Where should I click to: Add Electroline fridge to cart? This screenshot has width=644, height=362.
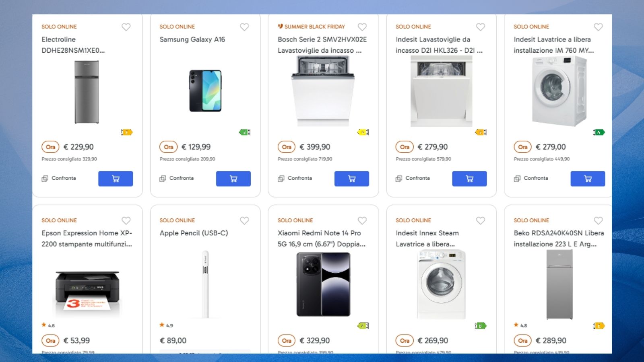[x=116, y=179]
